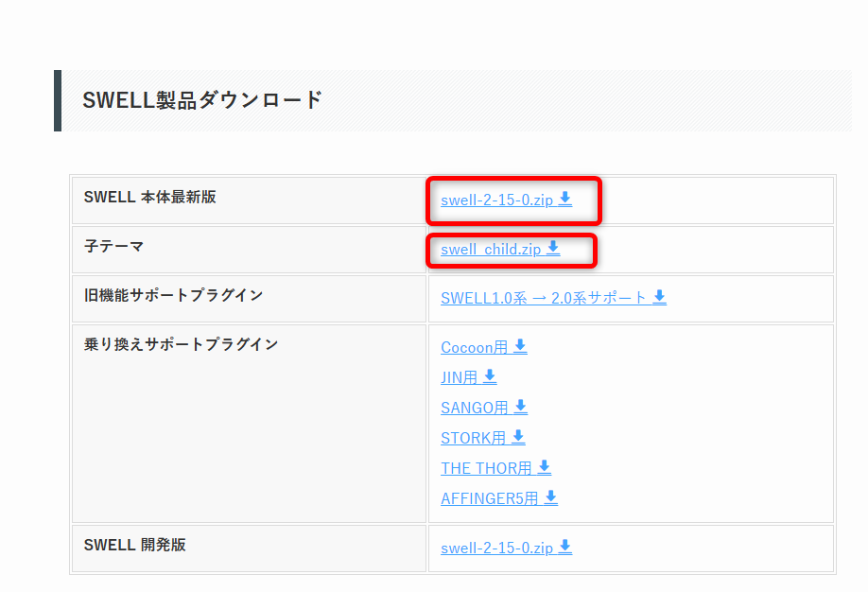The image size is (868, 592).
Task: Download the SANGO用 plugin
Action: click(484, 408)
